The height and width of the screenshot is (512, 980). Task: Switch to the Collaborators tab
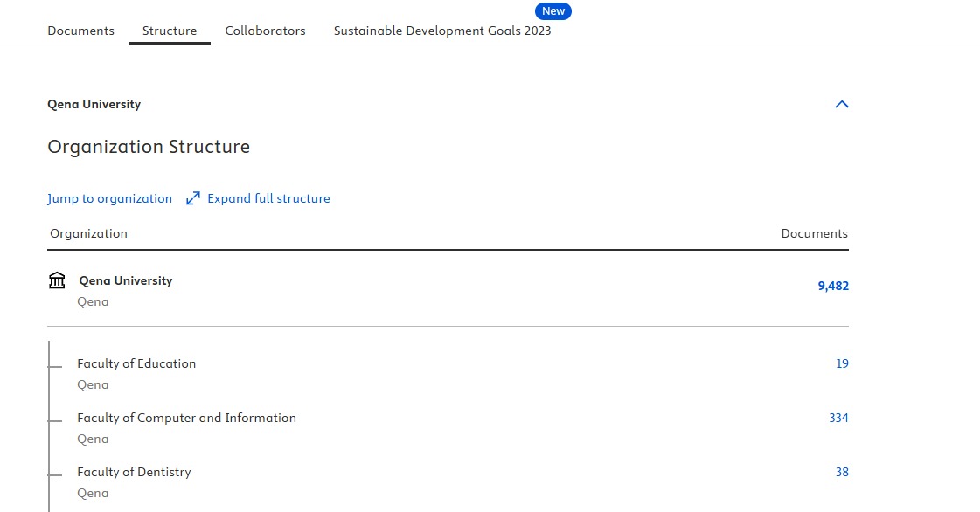point(265,31)
